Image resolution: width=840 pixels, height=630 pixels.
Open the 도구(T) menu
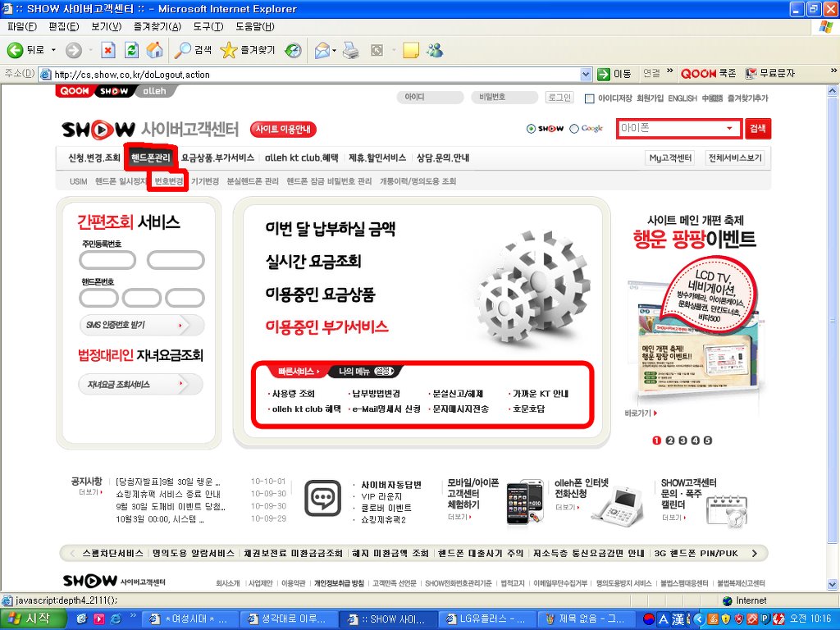click(x=208, y=26)
